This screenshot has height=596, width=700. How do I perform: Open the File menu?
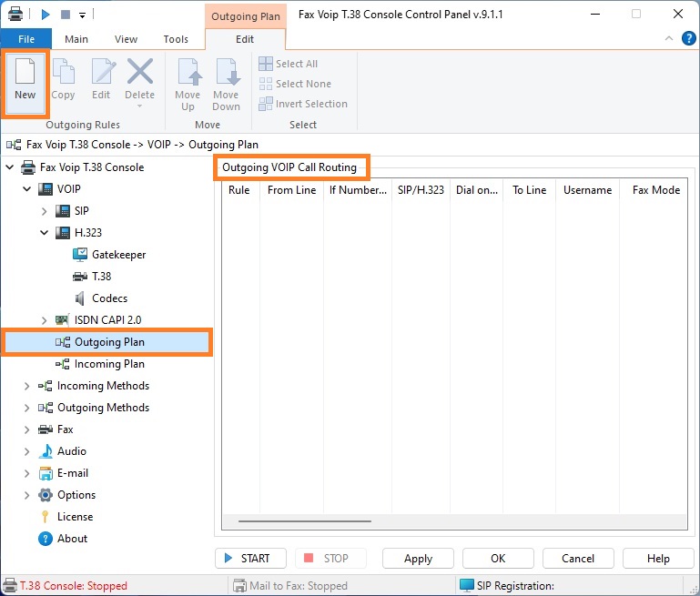click(x=26, y=39)
